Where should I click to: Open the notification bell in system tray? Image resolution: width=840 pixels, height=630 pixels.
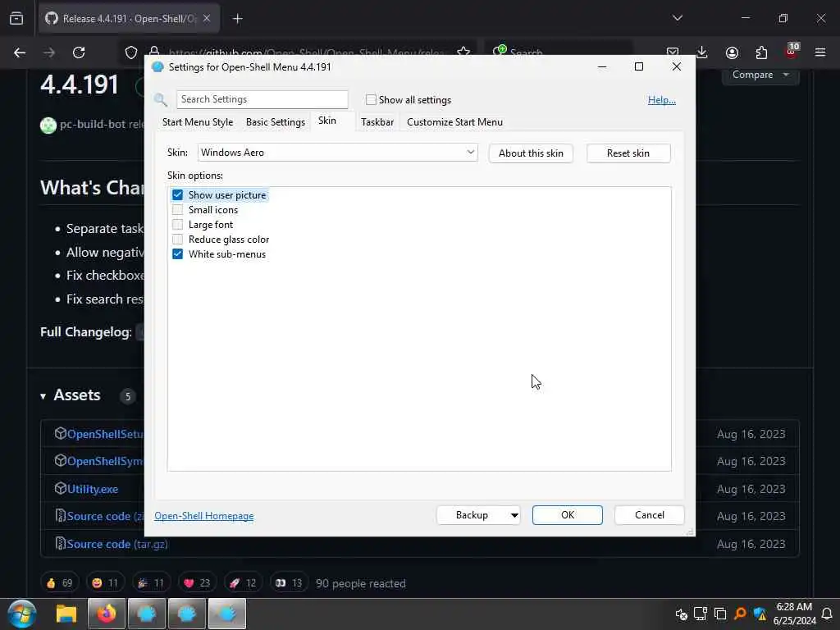pos(828,614)
